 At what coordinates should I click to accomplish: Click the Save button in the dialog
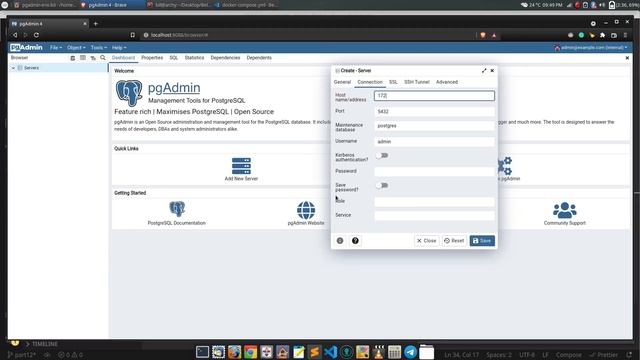point(482,241)
